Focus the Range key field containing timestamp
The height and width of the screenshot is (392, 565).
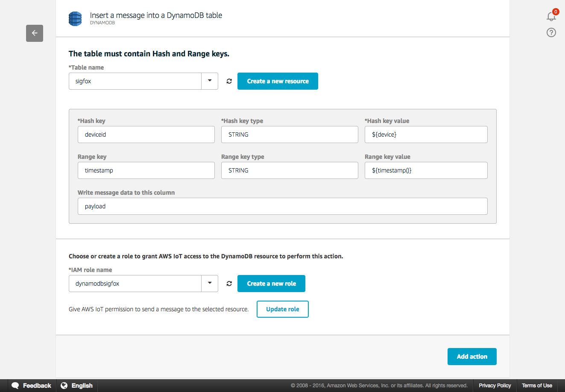tap(146, 170)
